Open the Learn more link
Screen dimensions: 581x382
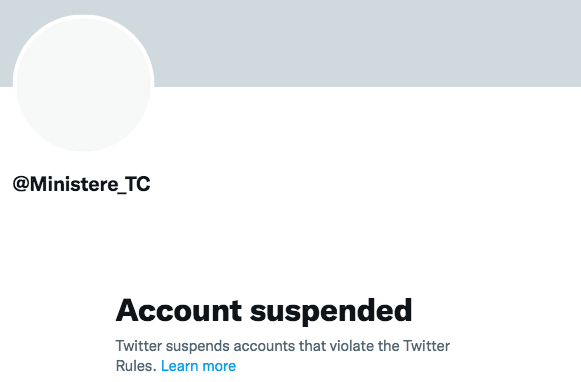click(198, 366)
